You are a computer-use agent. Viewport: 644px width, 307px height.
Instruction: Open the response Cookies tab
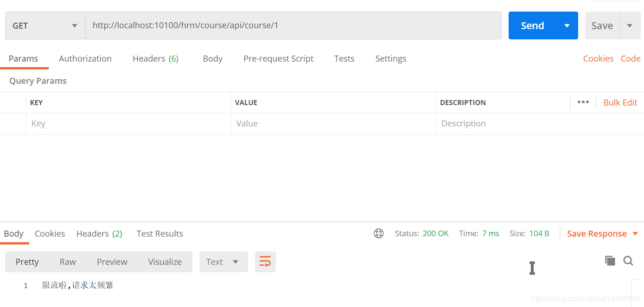pos(50,234)
